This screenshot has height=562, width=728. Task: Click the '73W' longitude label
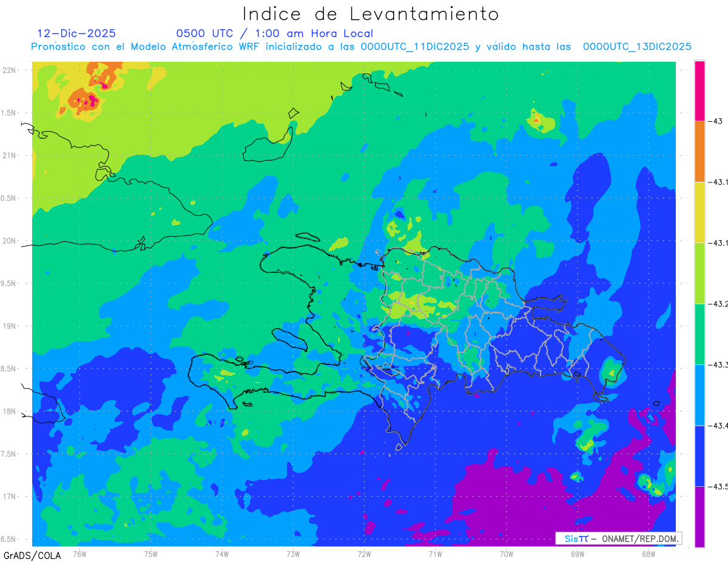(x=293, y=554)
